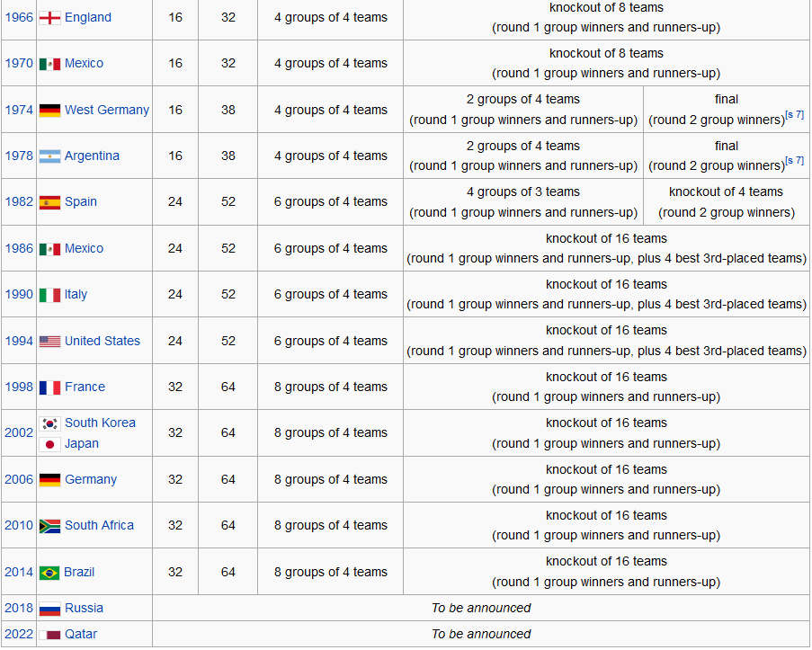Click the United States flag icon
The height and width of the screenshot is (650, 812).
tap(49, 342)
